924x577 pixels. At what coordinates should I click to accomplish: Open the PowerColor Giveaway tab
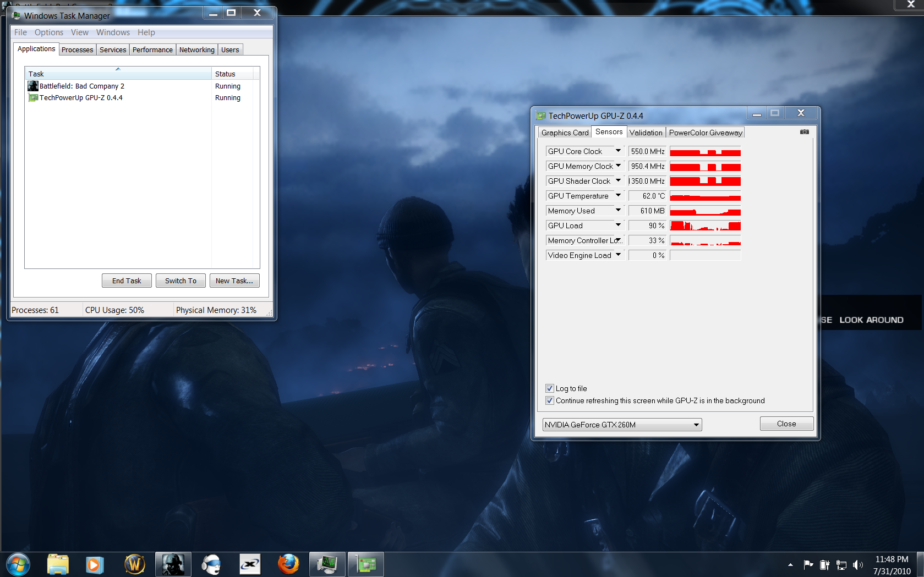[x=706, y=133]
